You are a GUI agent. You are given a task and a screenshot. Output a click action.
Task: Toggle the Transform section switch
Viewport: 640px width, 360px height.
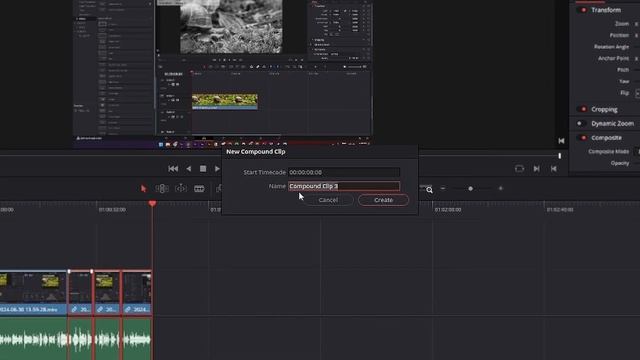pos(582,10)
